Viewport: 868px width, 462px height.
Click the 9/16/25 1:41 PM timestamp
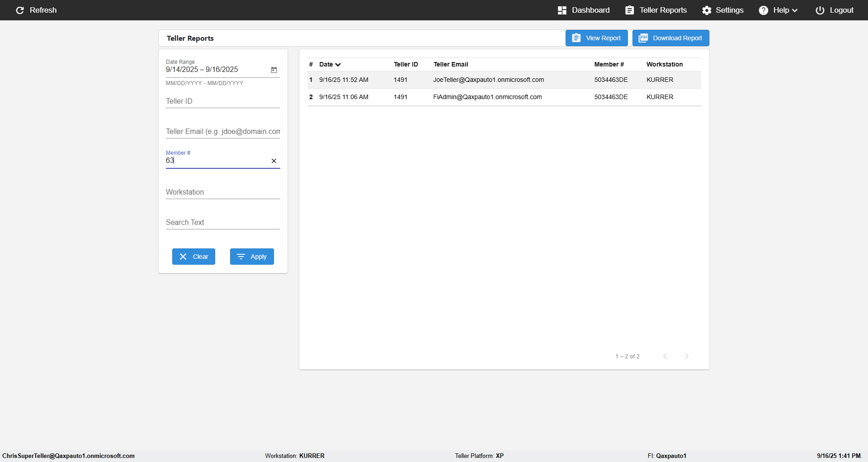[x=839, y=456]
